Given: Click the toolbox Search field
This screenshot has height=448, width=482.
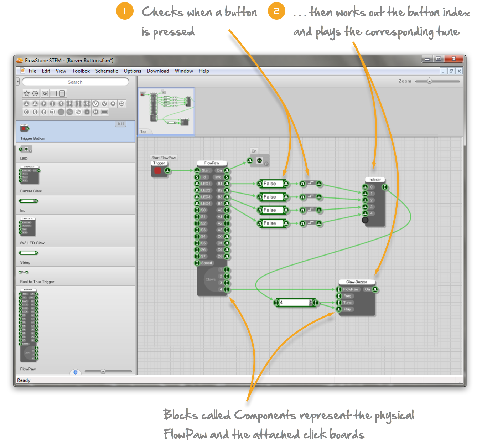Looking at the screenshot, I should click(x=75, y=82).
